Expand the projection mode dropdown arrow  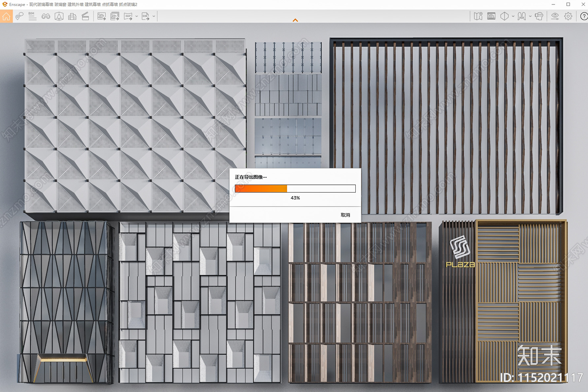[513, 16]
